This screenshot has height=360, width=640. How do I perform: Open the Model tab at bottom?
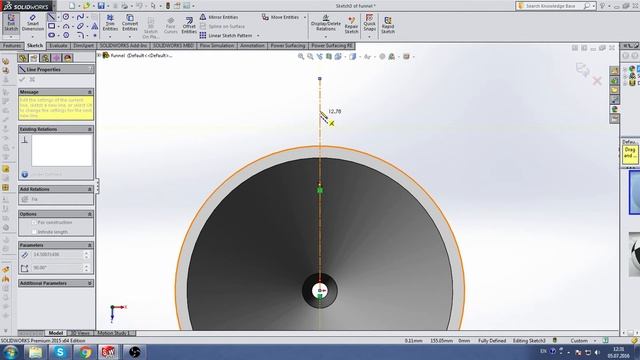(56, 333)
